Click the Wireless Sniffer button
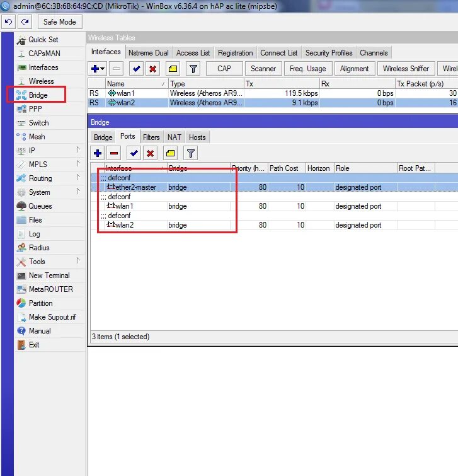The height and width of the screenshot is (476, 458). pyautogui.click(x=406, y=69)
